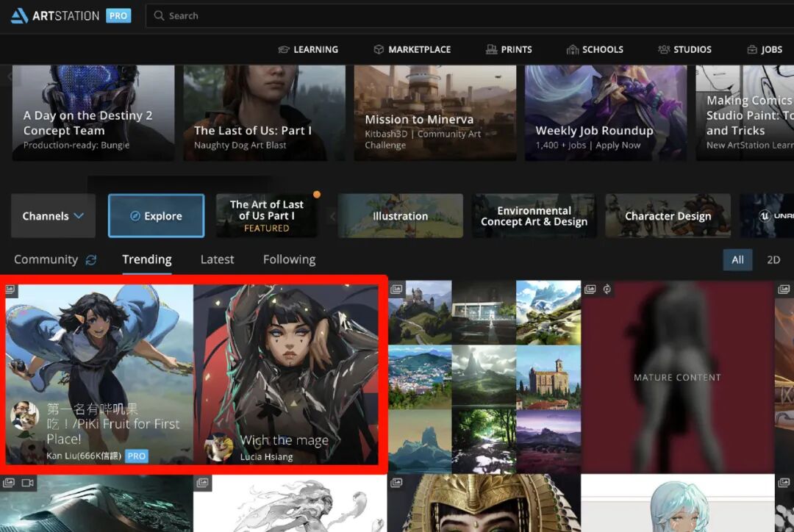Click multi-image icon on Mature Content tile
The height and width of the screenshot is (532, 794).
tap(590, 289)
